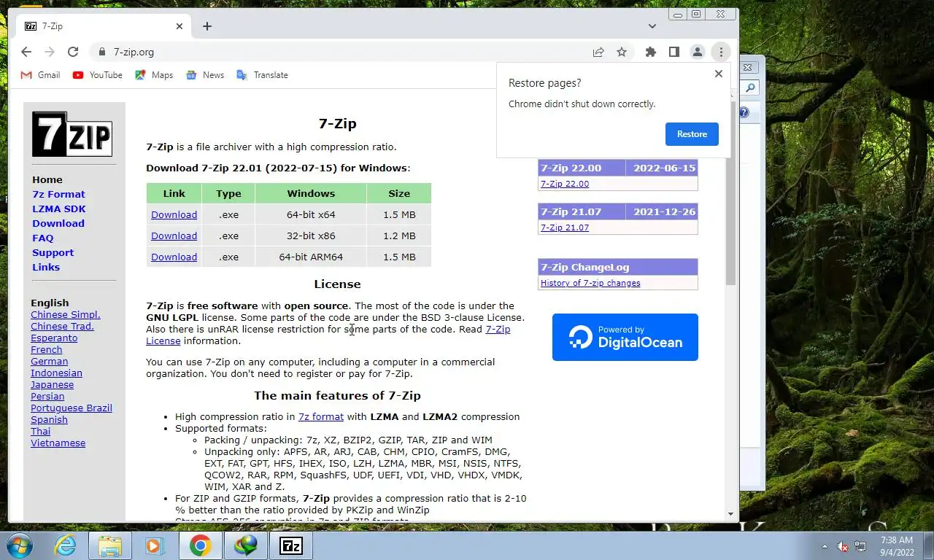Open the Translate bookmark
This screenshot has width=934, height=560.
click(262, 75)
